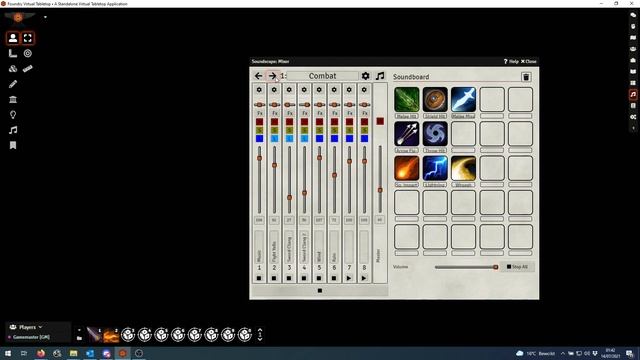This screenshot has height=360, width=640.
Task: Solo channel 6 with yellow S button
Action: point(334,130)
